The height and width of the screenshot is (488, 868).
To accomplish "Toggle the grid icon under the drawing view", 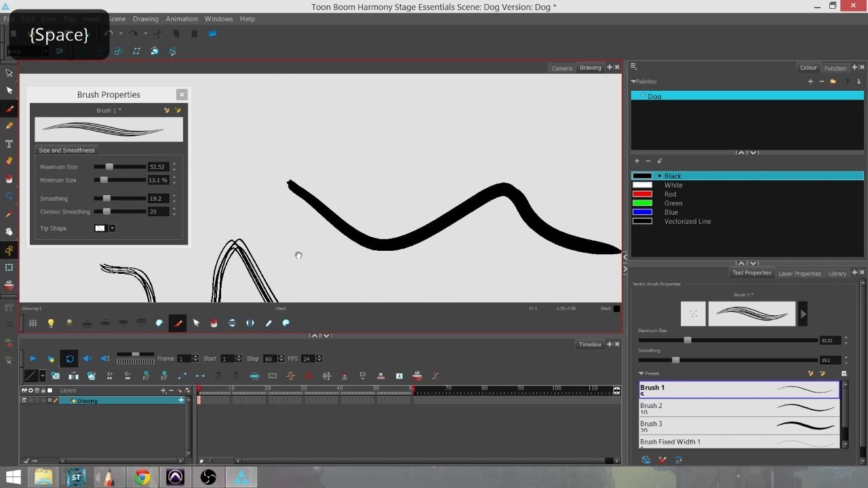I will point(33,323).
